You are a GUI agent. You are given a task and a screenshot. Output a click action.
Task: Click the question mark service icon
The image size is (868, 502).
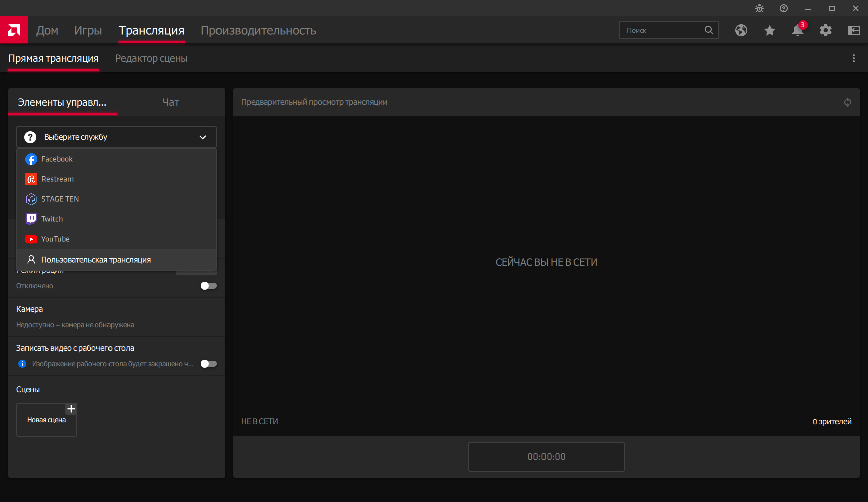click(30, 137)
